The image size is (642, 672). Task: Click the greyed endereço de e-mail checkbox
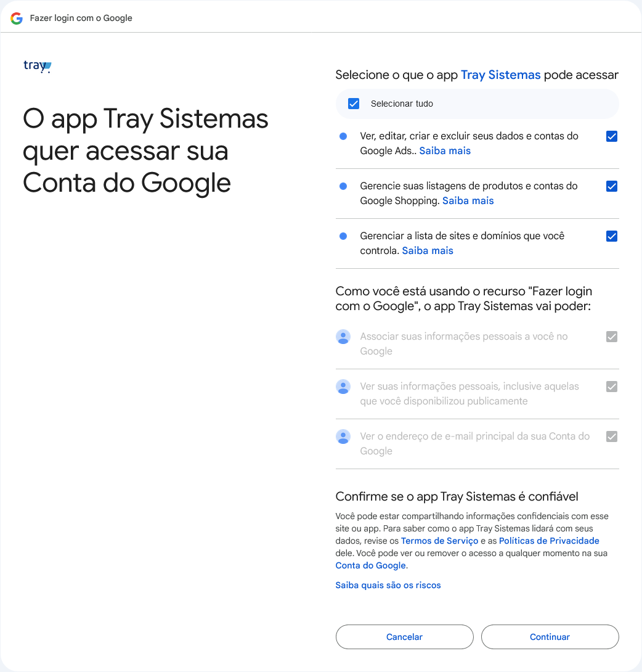pos(612,436)
